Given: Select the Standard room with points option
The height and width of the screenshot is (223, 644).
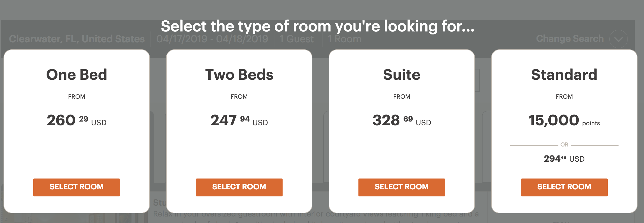Looking at the screenshot, I should click(x=564, y=187).
